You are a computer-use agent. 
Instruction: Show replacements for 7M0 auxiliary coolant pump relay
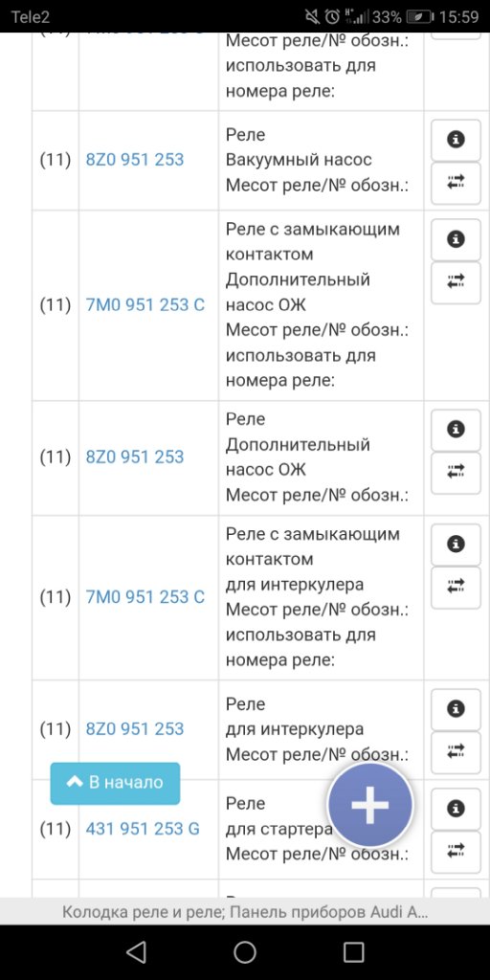457,282
